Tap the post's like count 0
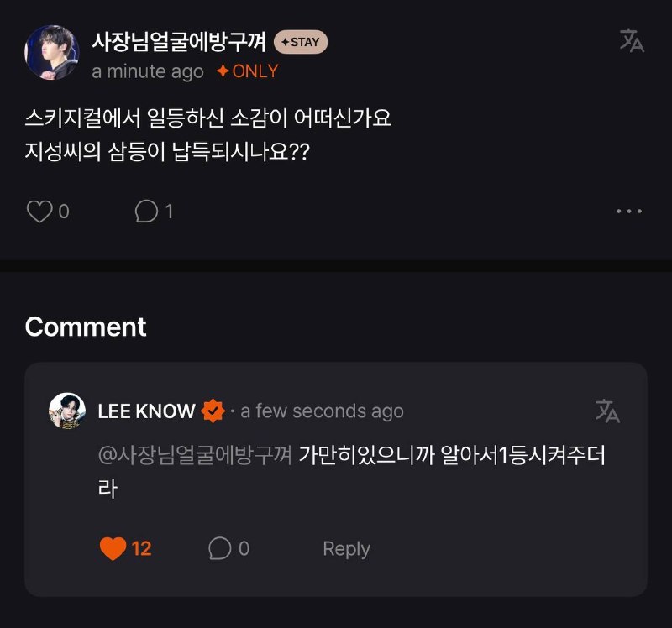Screen dimensions: 672x628 tap(64, 212)
